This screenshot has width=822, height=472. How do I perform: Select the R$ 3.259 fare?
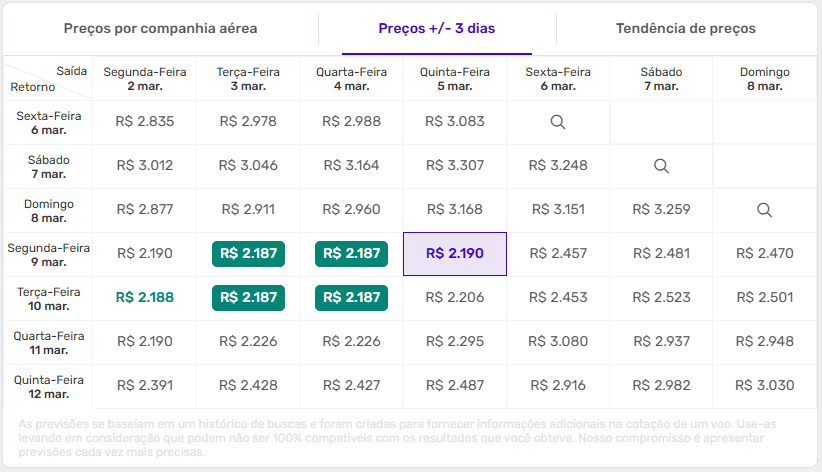pos(661,210)
